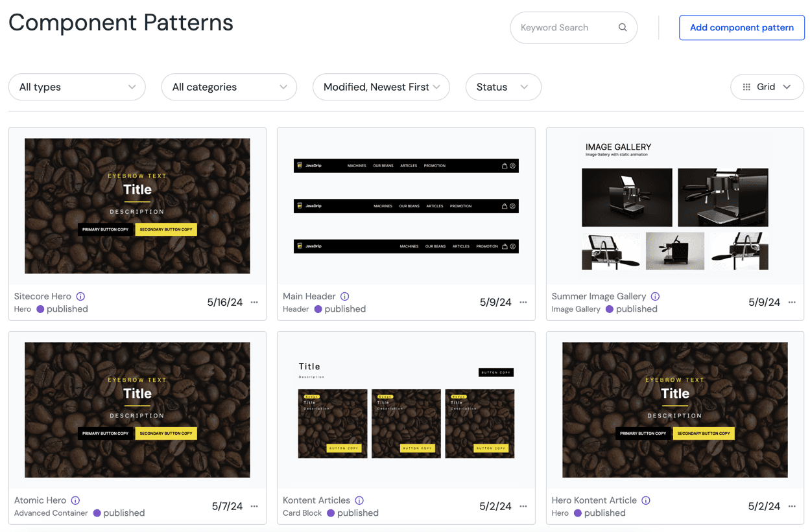Open the All types dropdown
The image size is (810, 532).
coord(77,87)
